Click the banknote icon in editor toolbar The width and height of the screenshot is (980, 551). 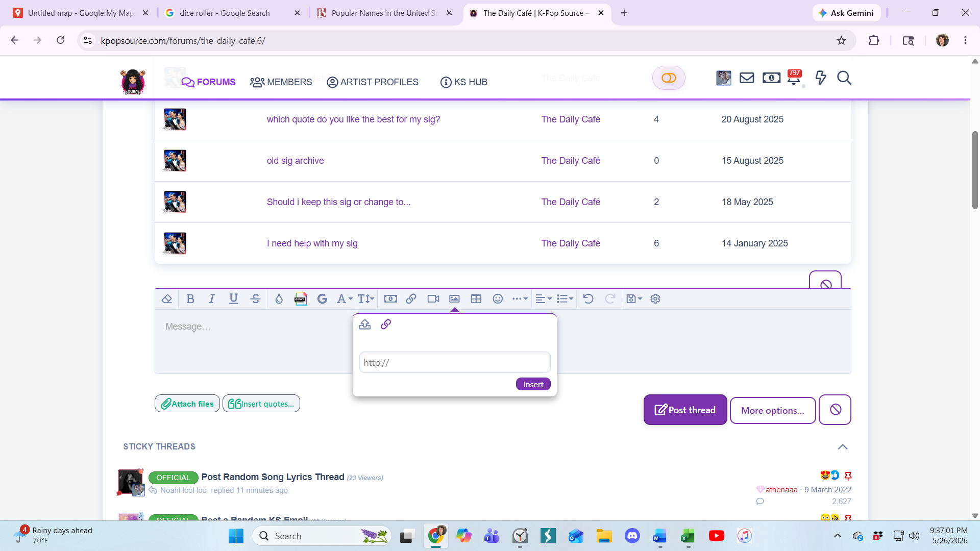pyautogui.click(x=390, y=299)
